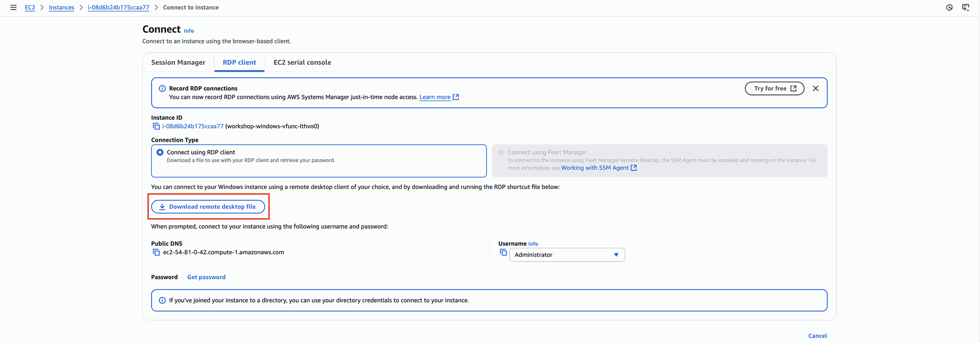Click the Info link beside the Connect heading

[x=189, y=31]
